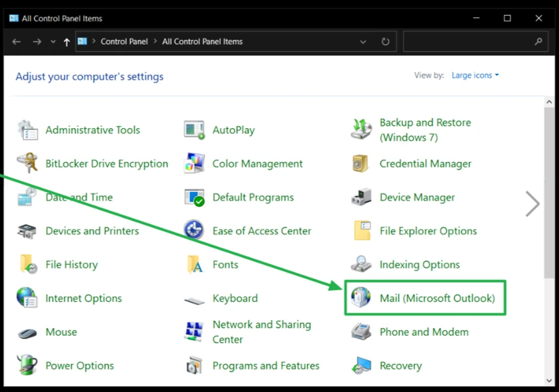The height and width of the screenshot is (392, 559).
Task: Expand the View by Large icons dropdown
Action: pos(475,75)
